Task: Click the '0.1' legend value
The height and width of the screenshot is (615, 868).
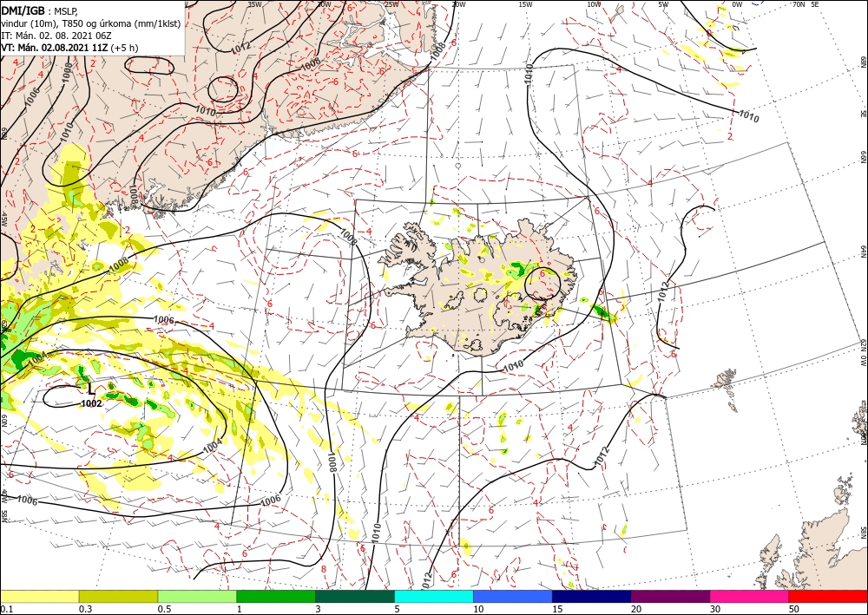Action: coord(7,609)
